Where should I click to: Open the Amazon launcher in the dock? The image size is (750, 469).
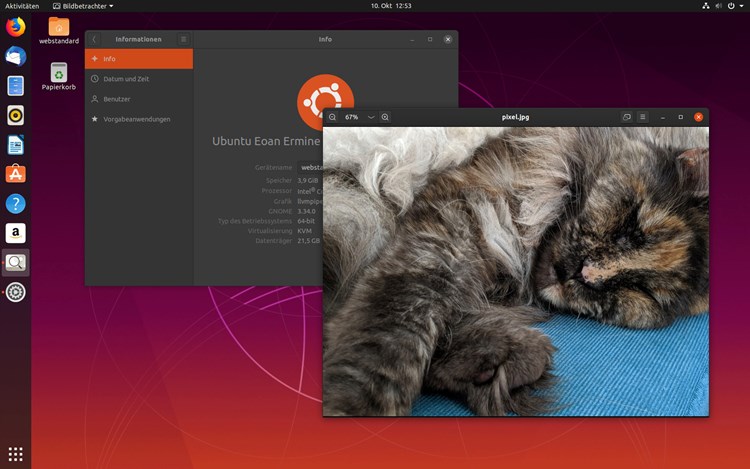point(15,233)
